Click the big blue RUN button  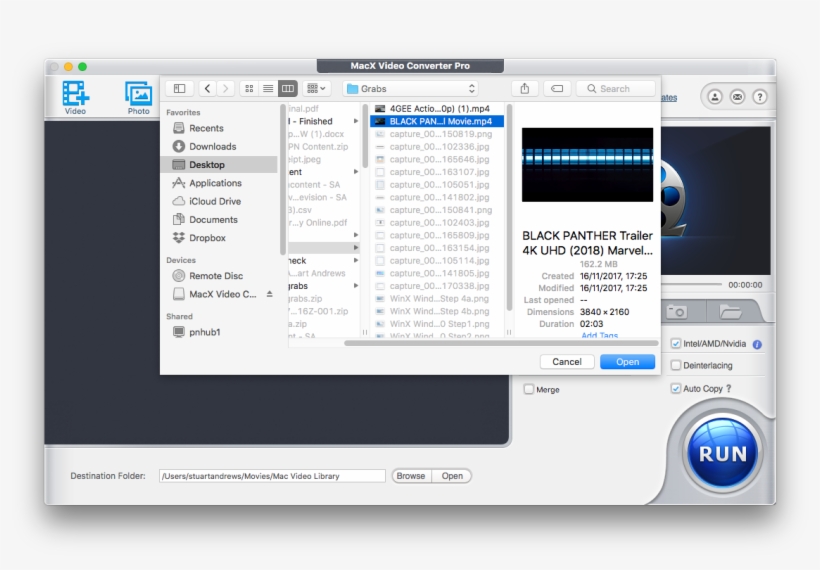click(x=723, y=453)
